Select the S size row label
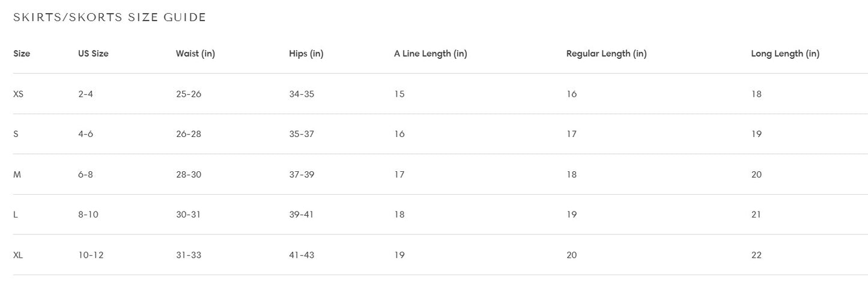The width and height of the screenshot is (868, 298). 16,134
